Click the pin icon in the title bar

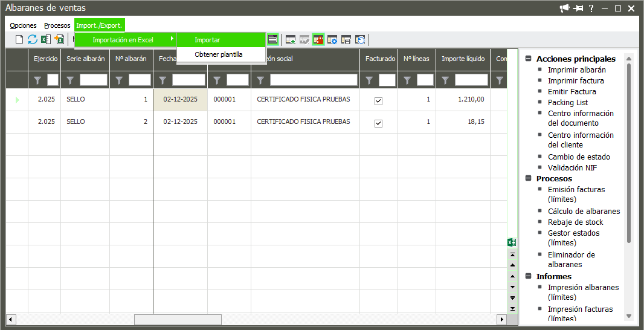(578, 8)
